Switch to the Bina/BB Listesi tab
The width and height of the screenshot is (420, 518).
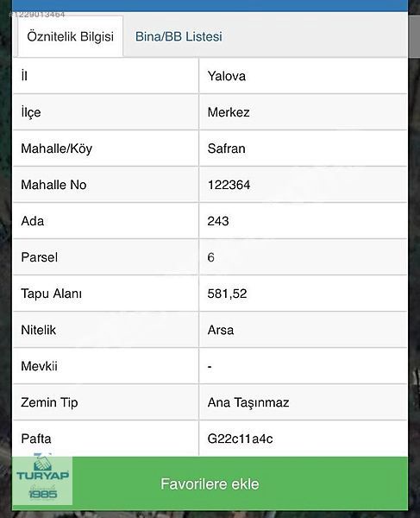tap(179, 36)
